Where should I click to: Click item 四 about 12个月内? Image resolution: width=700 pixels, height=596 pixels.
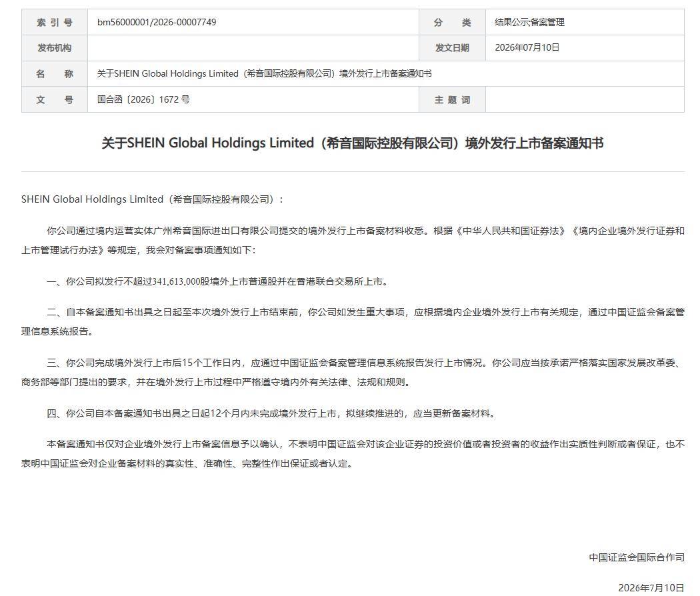click(x=271, y=414)
